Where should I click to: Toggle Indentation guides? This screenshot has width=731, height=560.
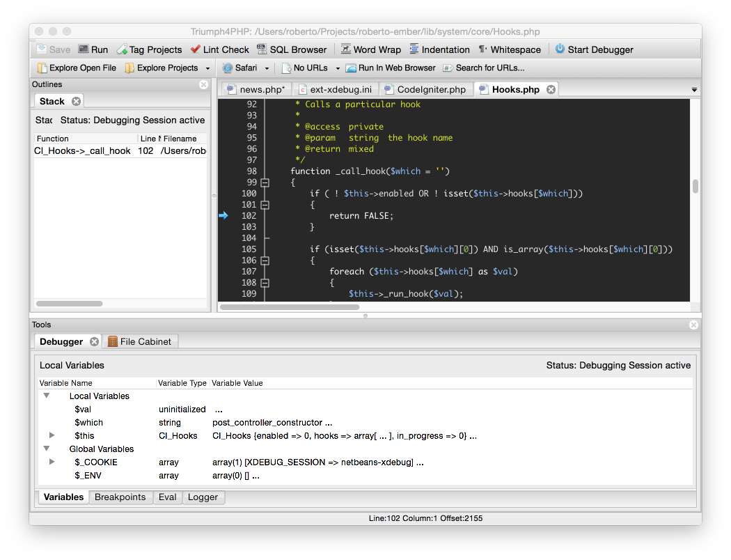click(439, 49)
